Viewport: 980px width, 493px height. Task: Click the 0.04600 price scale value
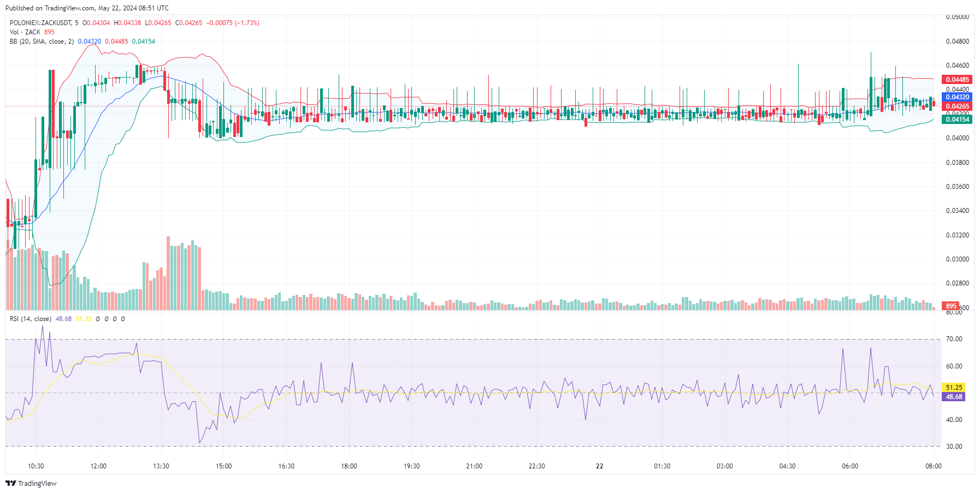pos(958,66)
